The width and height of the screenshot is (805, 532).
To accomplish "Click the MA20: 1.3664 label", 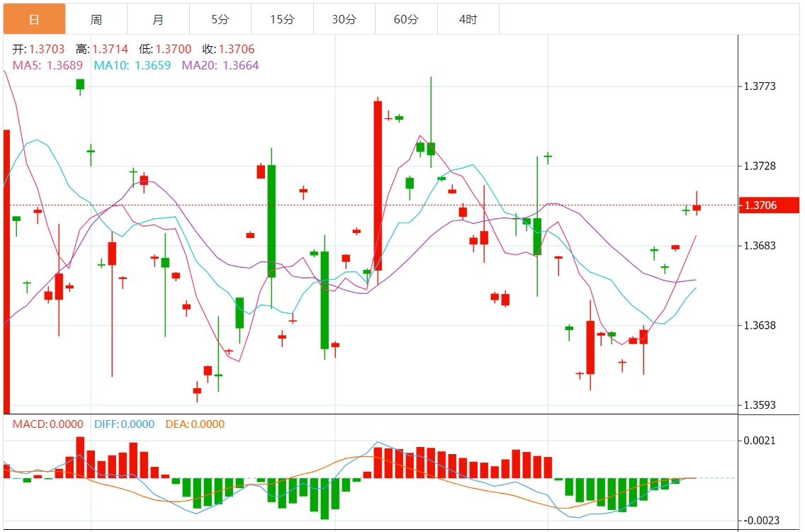I will pos(220,65).
